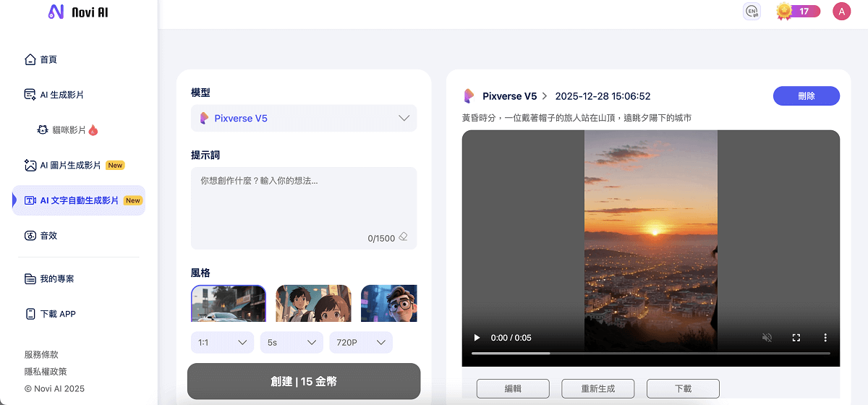Click the phone icon for 下載 APP
Screen dimensions: 868x405
click(x=30, y=314)
